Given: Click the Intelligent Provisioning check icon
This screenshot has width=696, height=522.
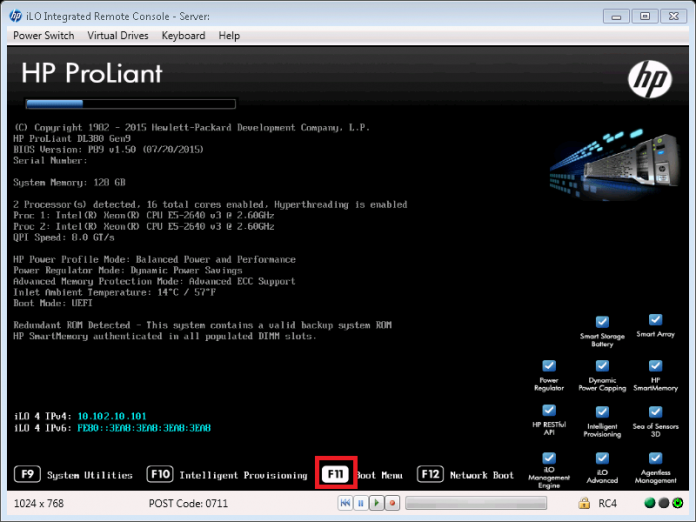Looking at the screenshot, I should coord(602,411).
